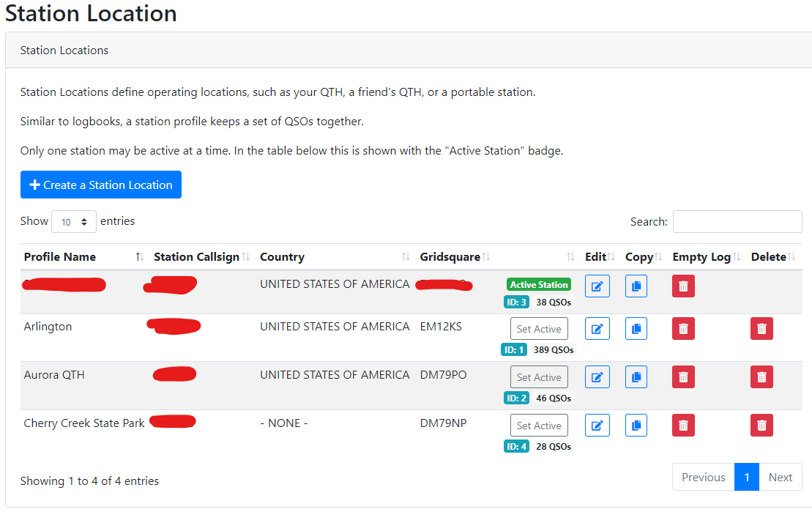Delete the Aurora QTH station location
This screenshot has width=812, height=512.
tap(761, 376)
